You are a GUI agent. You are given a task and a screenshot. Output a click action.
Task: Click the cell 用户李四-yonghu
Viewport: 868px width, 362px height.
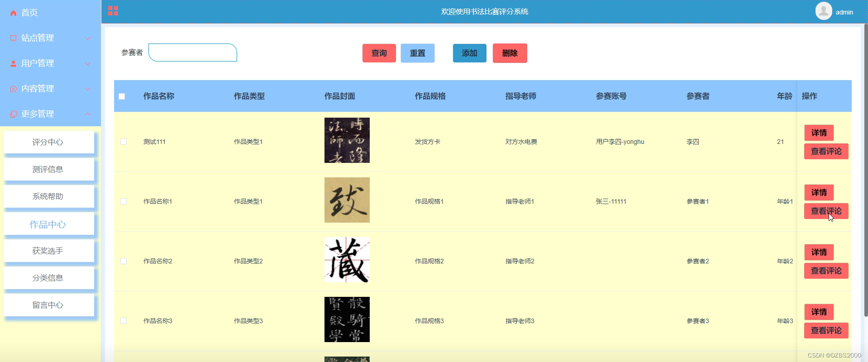[x=620, y=142]
